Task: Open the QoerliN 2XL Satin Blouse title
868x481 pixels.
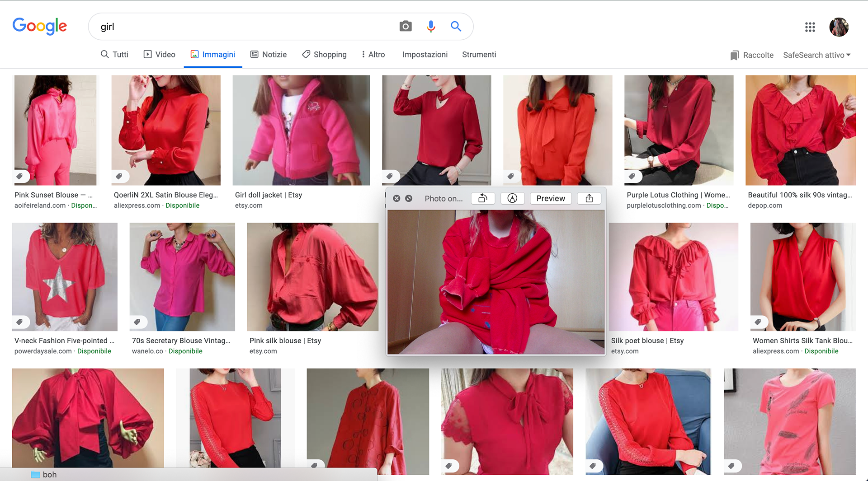Action: [166, 195]
